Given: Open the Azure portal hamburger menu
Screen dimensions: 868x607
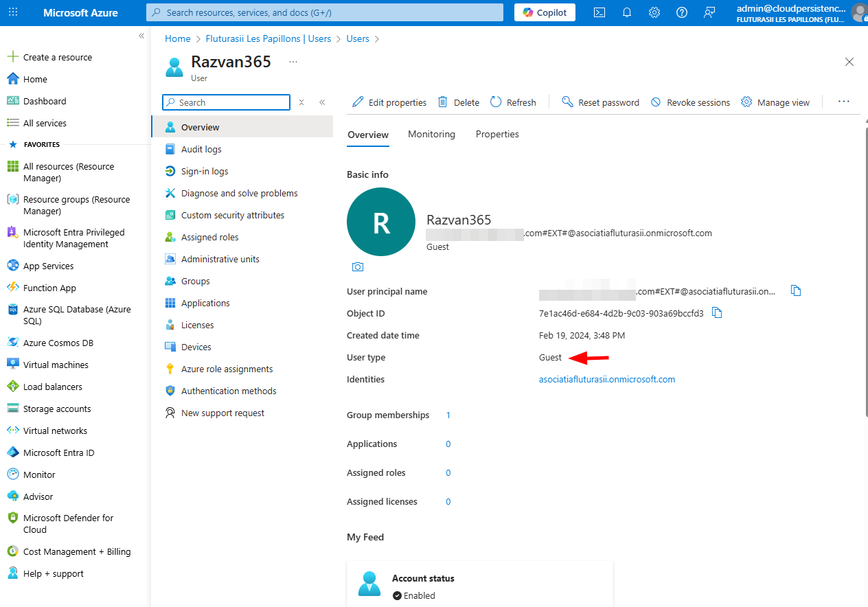Looking at the screenshot, I should point(14,12).
